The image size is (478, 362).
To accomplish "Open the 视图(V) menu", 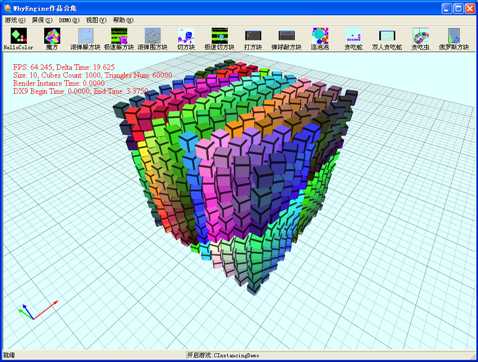I will coord(96,20).
